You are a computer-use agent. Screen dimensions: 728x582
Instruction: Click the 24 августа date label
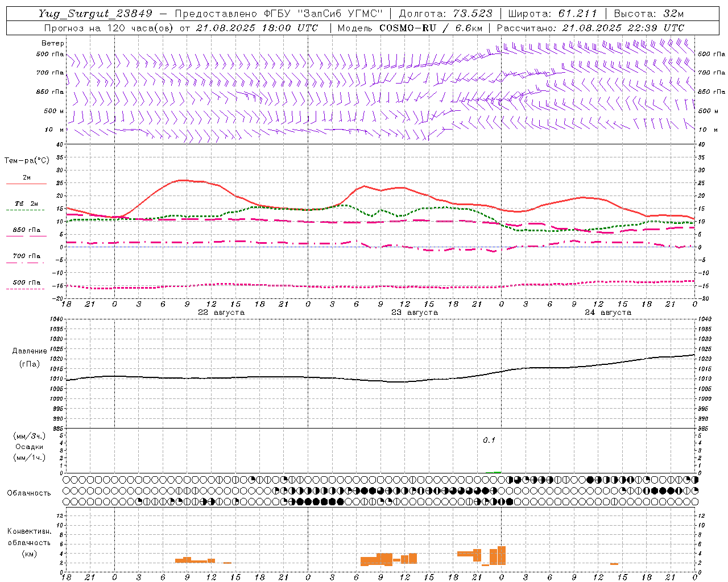(x=608, y=313)
